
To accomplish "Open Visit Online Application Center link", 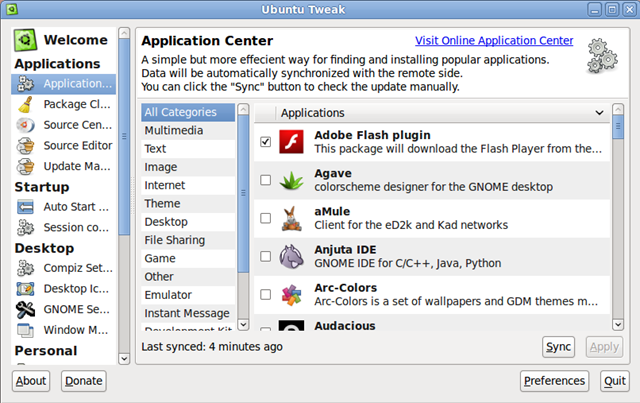I will (x=494, y=40).
